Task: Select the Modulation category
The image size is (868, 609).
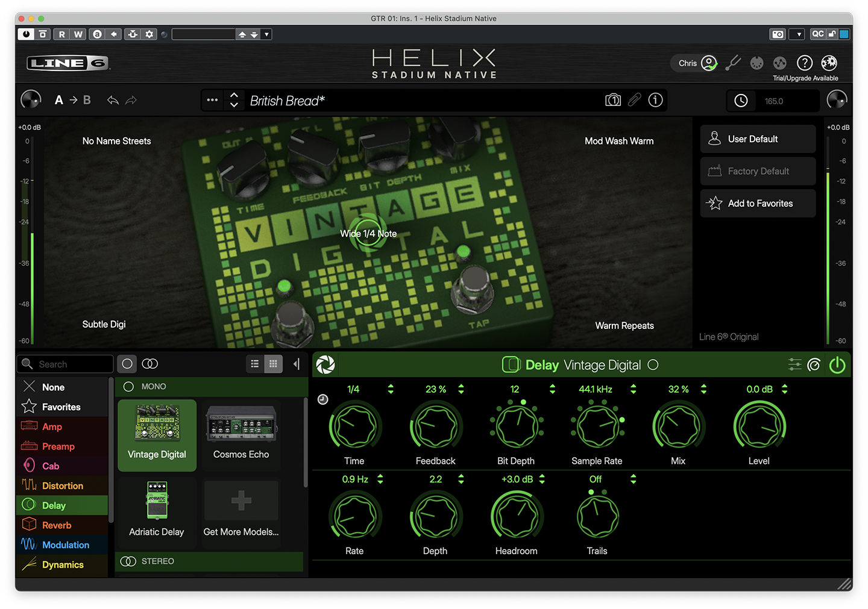Action: tap(62, 545)
